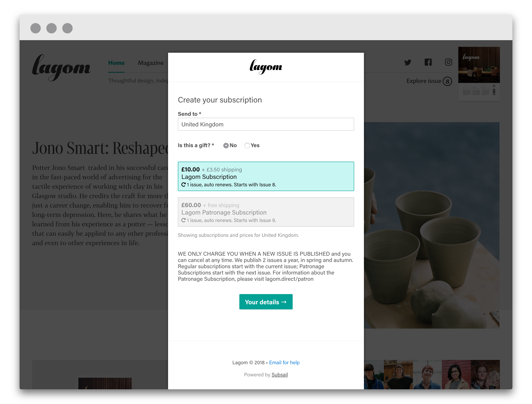Click the large Lagom site logo
Screen dimensions: 532x404
61,68
